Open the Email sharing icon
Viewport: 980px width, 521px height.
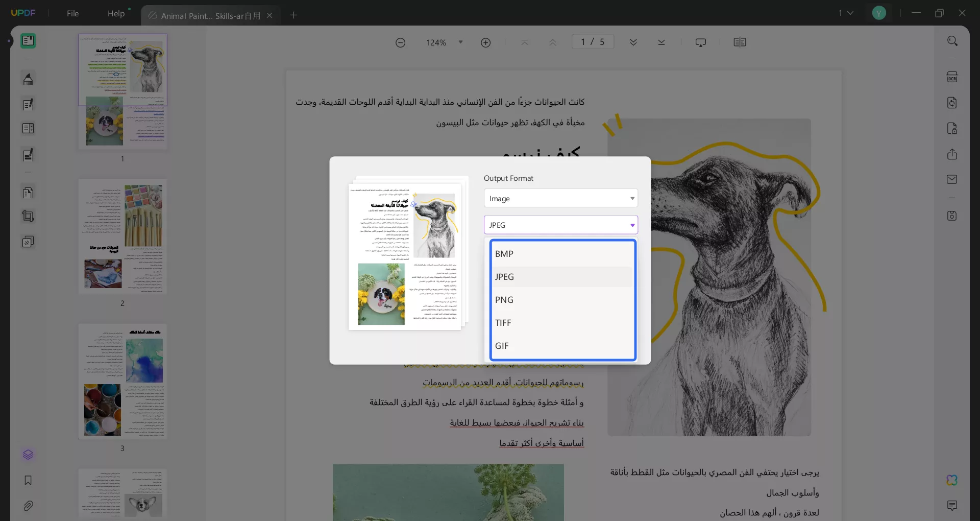953,179
